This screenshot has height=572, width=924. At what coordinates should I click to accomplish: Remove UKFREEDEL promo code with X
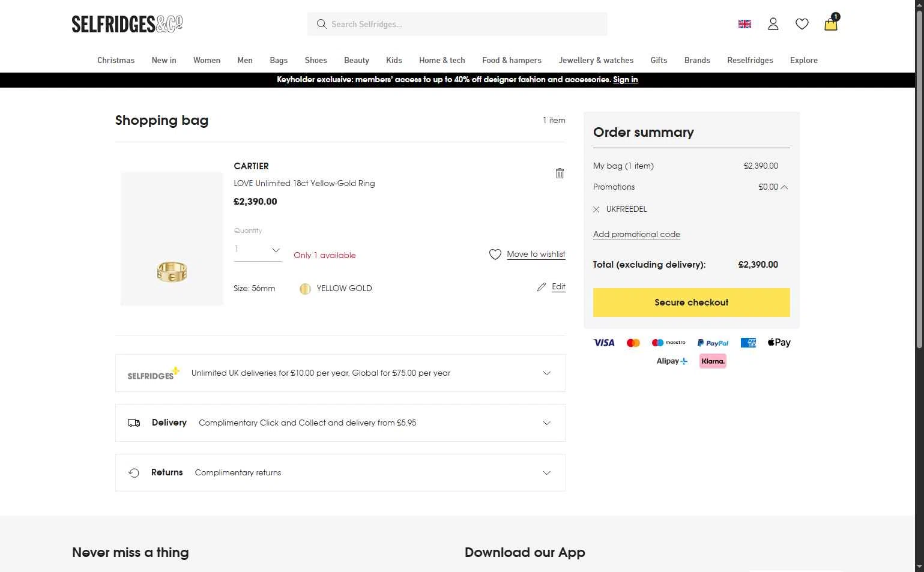pos(596,209)
